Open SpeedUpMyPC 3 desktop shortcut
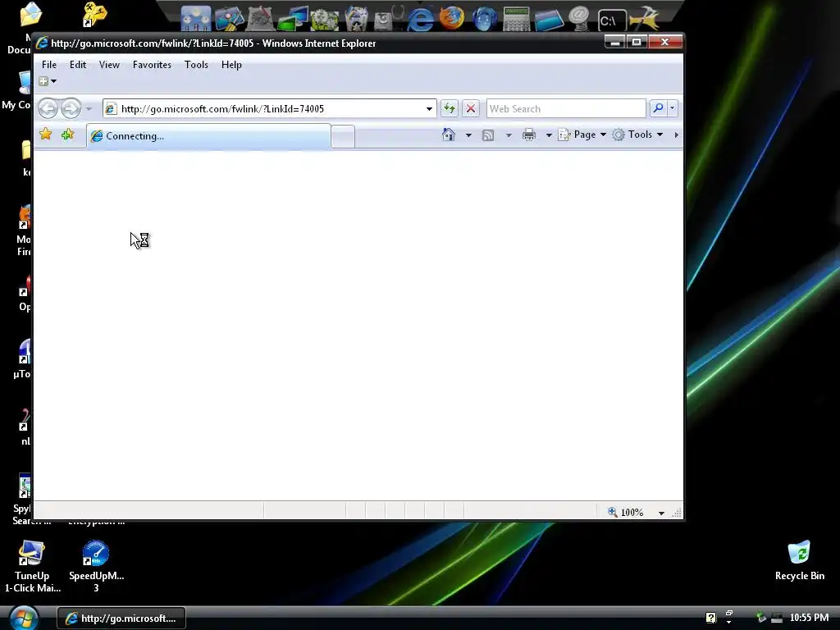 (x=97, y=566)
